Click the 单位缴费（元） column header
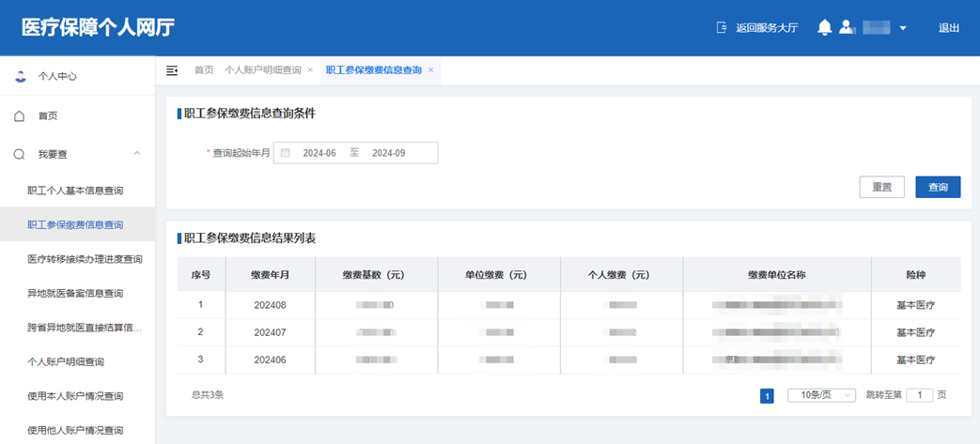 click(499, 274)
